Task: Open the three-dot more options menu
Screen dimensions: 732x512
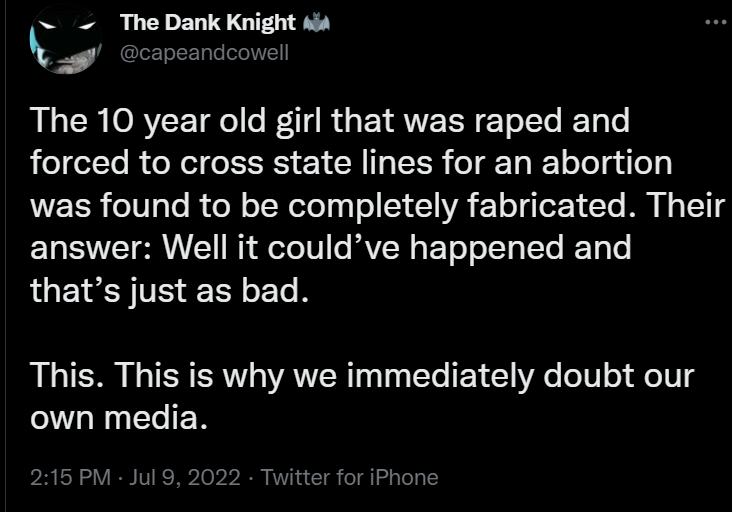Action: [x=716, y=22]
